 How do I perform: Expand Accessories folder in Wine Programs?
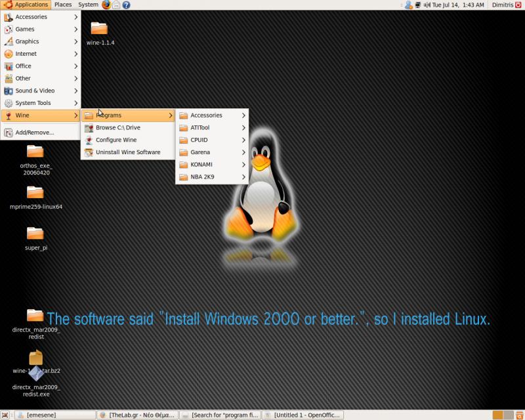(x=212, y=115)
